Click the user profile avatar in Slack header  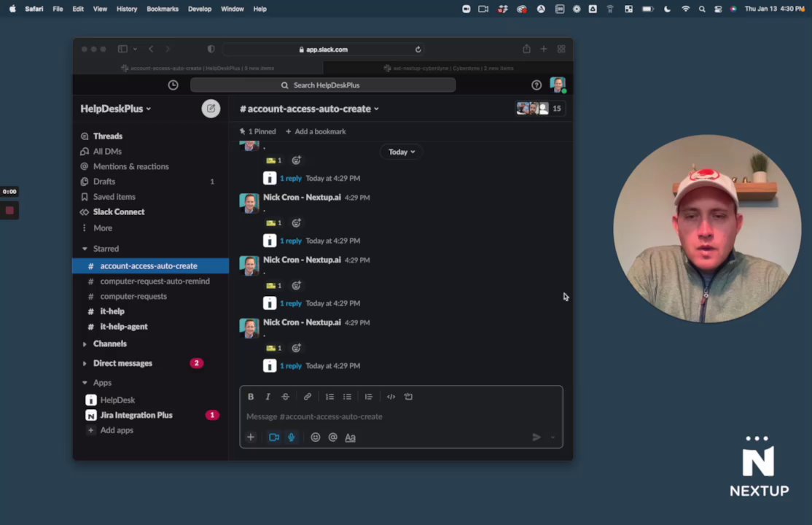tap(558, 85)
